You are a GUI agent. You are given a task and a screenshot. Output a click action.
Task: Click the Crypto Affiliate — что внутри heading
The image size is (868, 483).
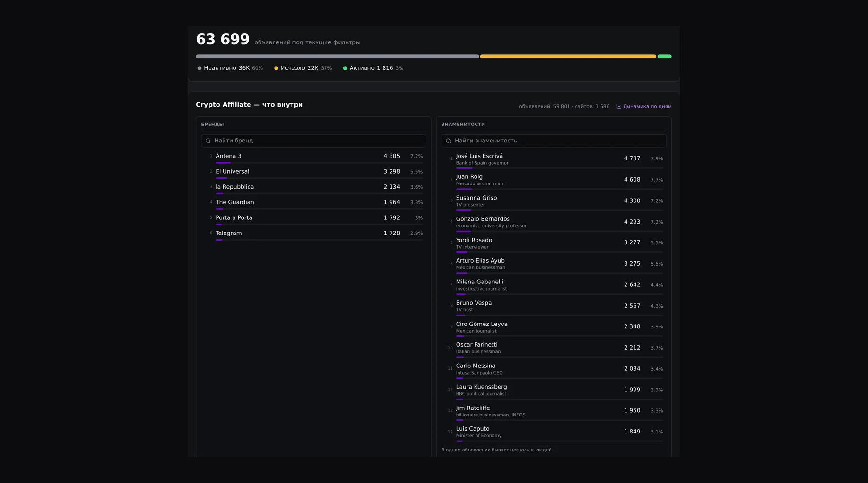pos(249,105)
